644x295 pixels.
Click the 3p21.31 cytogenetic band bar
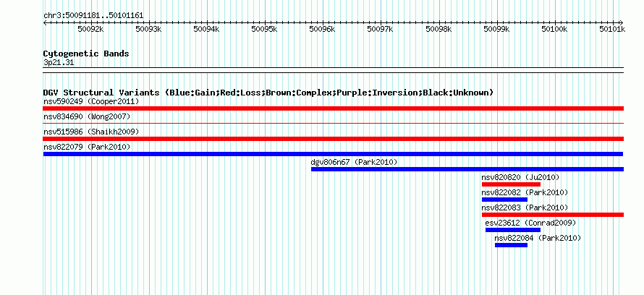[x=333, y=70]
